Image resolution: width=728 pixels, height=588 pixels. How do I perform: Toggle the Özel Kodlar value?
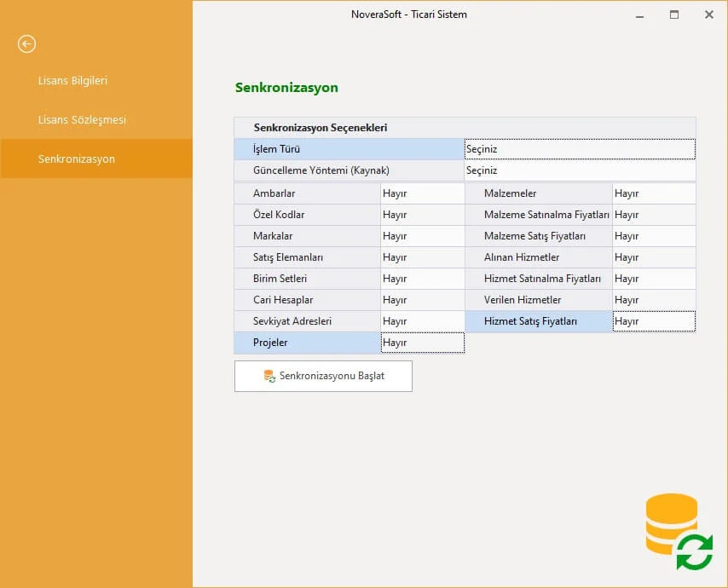click(x=422, y=215)
